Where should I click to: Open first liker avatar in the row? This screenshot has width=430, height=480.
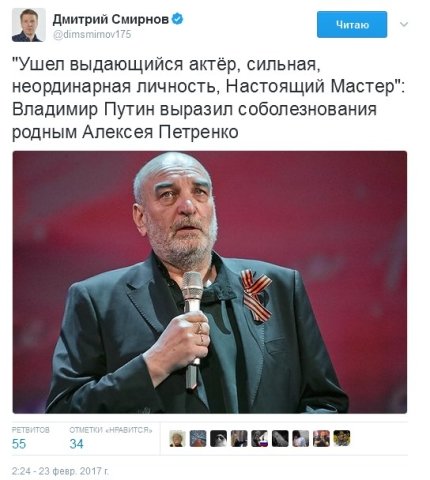(x=177, y=438)
